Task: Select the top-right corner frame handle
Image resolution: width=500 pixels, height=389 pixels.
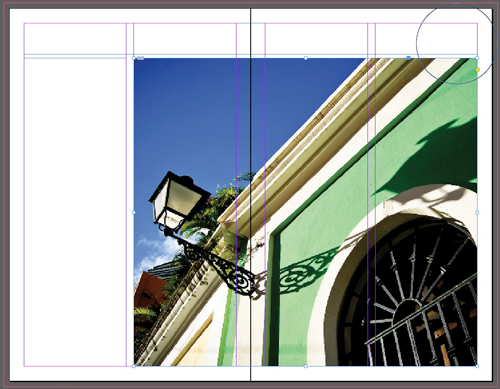Action: (x=477, y=58)
